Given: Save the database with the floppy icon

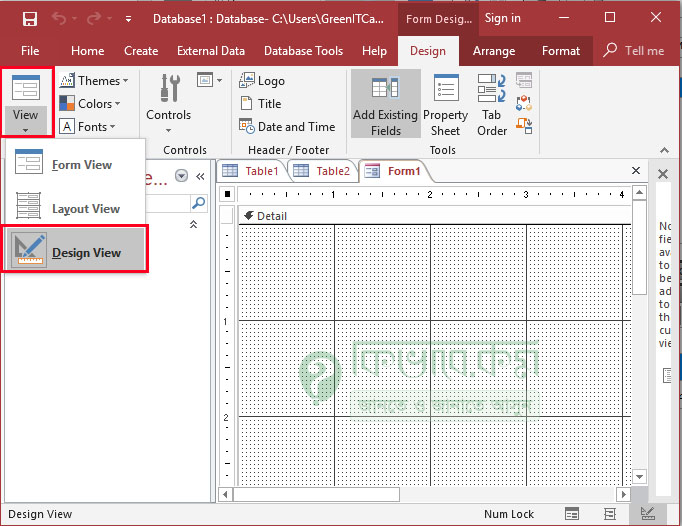Looking at the screenshot, I should tap(30, 19).
